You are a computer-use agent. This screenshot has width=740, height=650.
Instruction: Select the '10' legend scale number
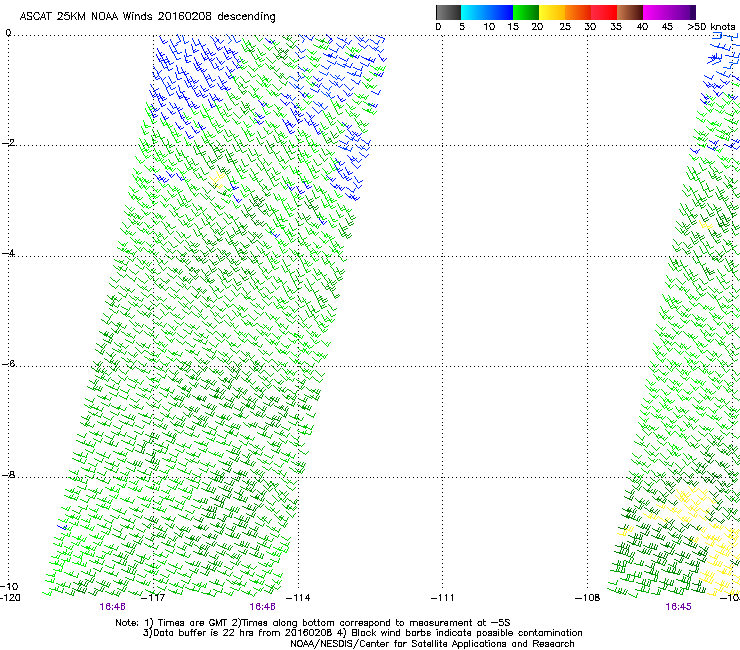tap(489, 27)
